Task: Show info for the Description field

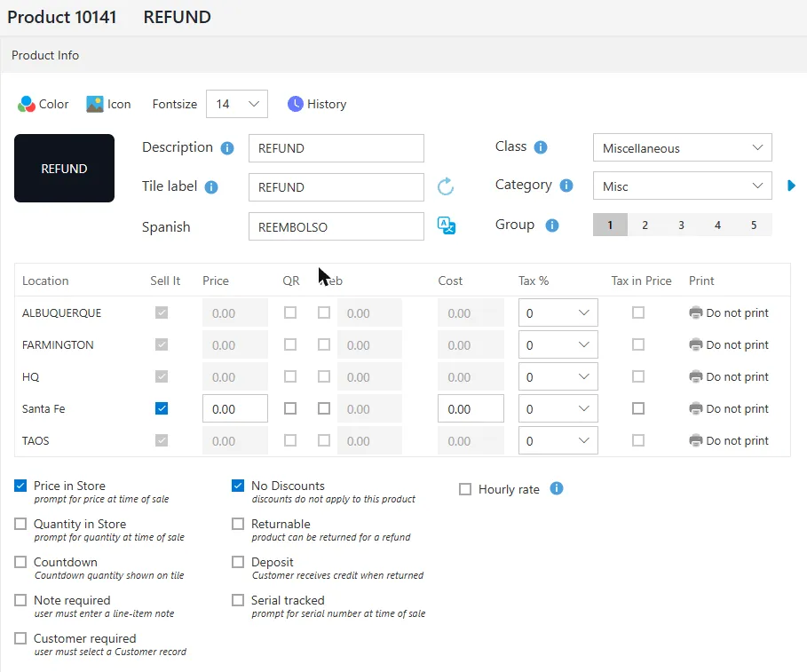Action: 227,148
